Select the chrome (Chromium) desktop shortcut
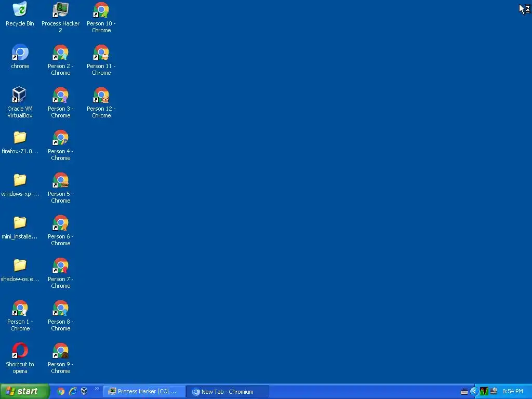The image size is (532, 399). pyautogui.click(x=20, y=57)
